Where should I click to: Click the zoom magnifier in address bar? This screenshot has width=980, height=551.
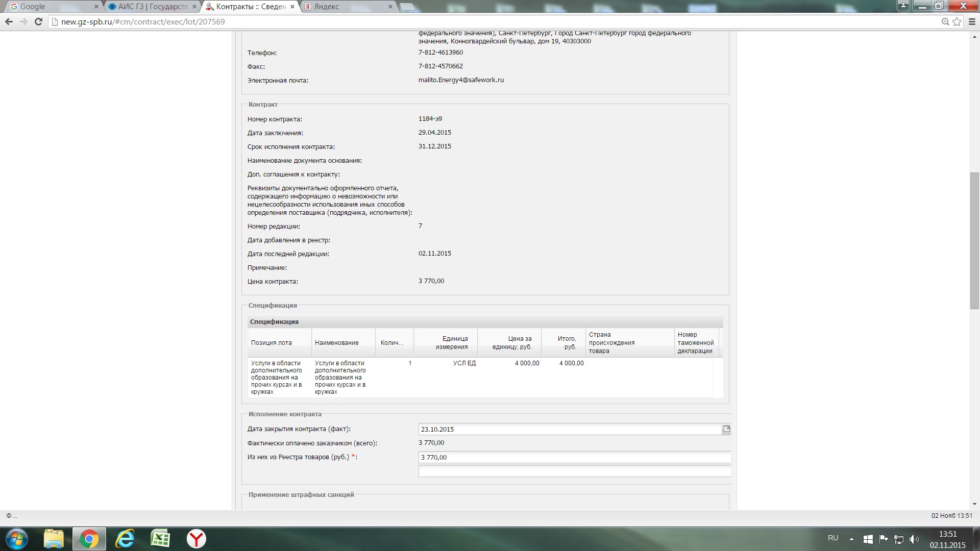945,21
